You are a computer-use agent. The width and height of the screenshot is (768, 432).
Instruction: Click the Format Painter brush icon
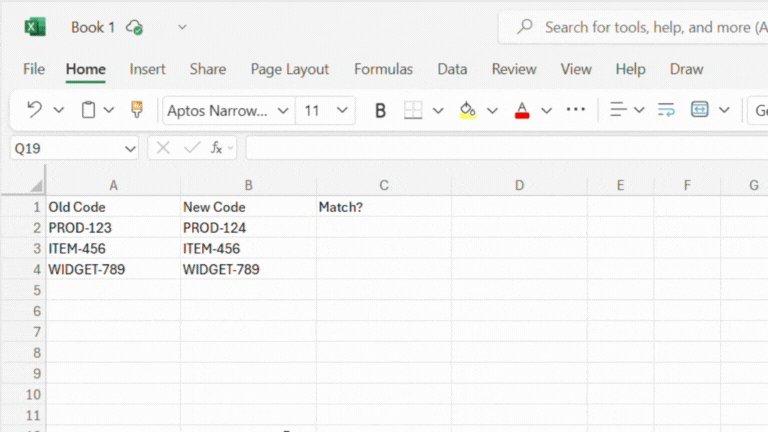pos(137,110)
